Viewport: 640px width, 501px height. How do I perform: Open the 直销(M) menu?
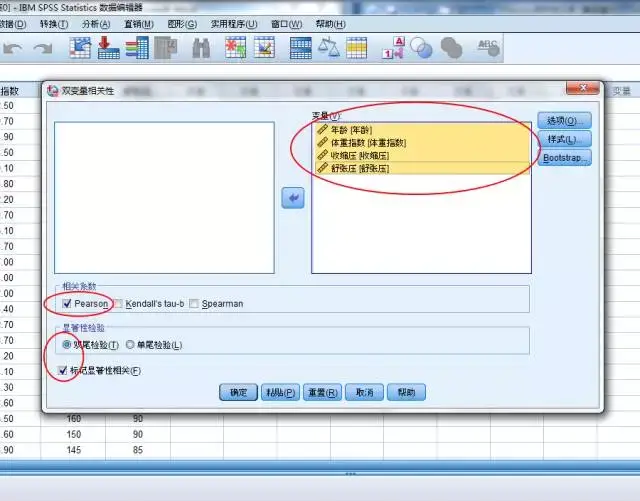(139, 24)
